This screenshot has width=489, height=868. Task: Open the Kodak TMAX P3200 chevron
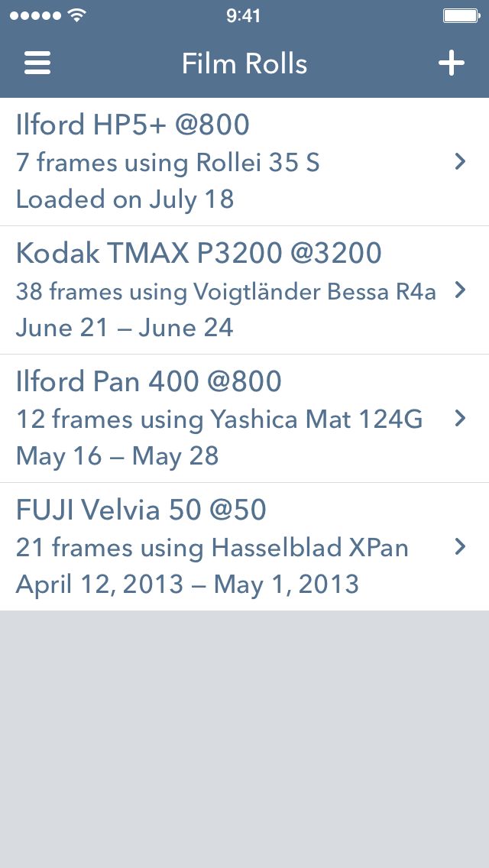coord(460,290)
